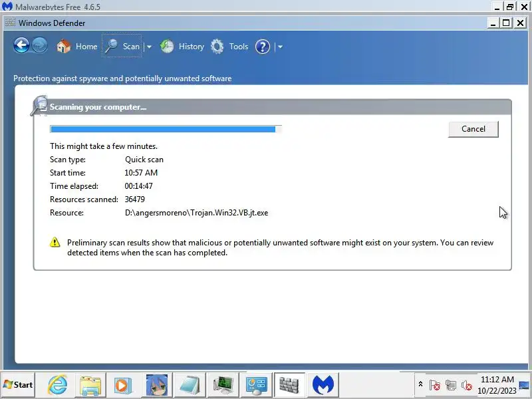
Task: Show hidden system tray icons
Action: coord(420,384)
